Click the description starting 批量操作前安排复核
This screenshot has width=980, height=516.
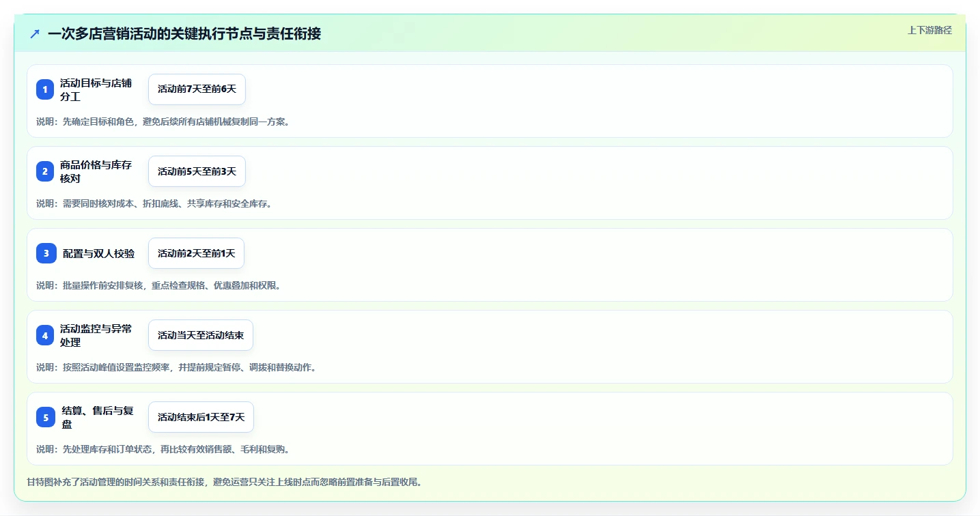coord(158,285)
